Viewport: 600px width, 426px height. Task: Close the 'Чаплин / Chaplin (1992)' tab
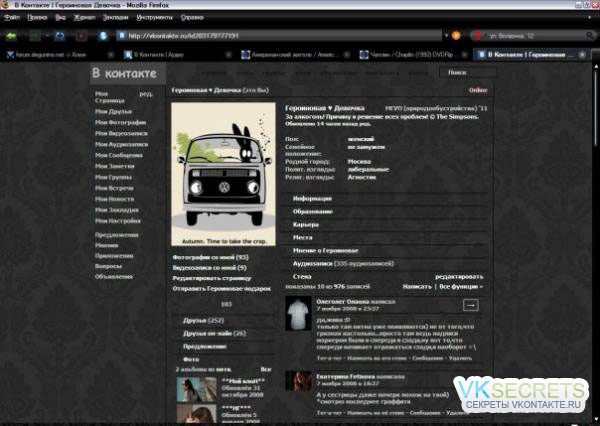click(464, 55)
